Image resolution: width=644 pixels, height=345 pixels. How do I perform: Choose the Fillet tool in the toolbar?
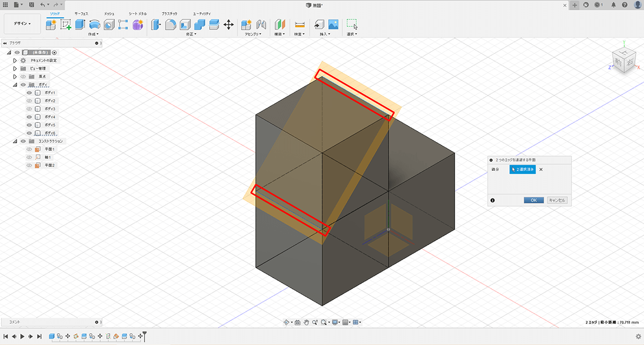click(171, 24)
